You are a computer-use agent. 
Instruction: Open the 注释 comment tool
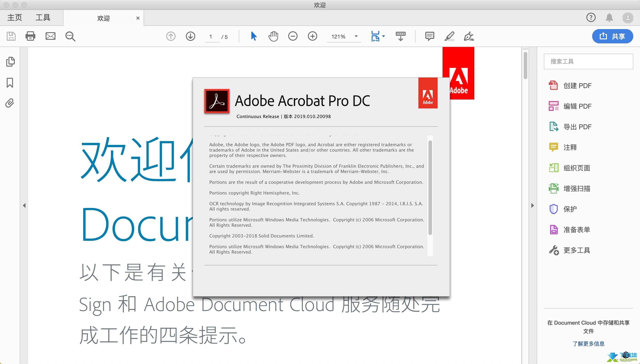point(563,147)
